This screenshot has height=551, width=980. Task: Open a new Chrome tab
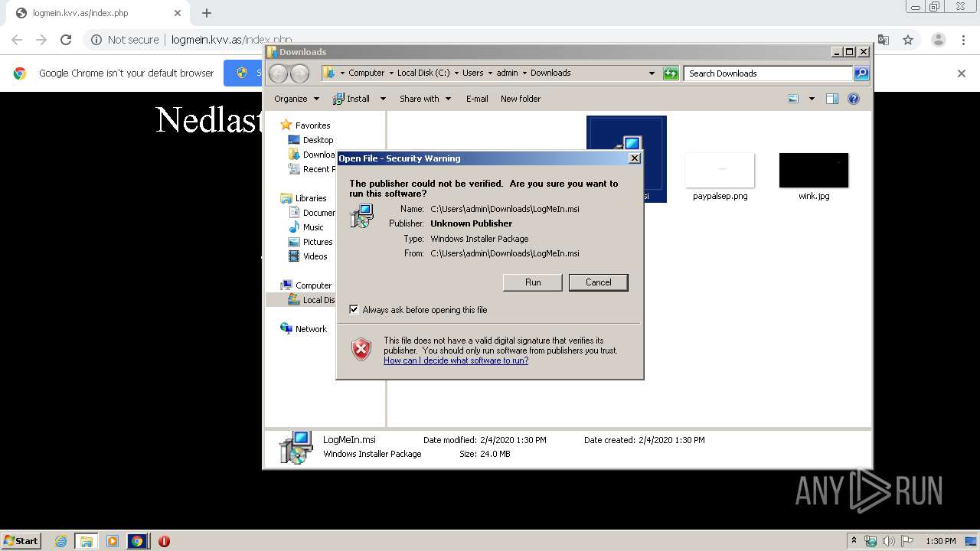click(x=207, y=13)
